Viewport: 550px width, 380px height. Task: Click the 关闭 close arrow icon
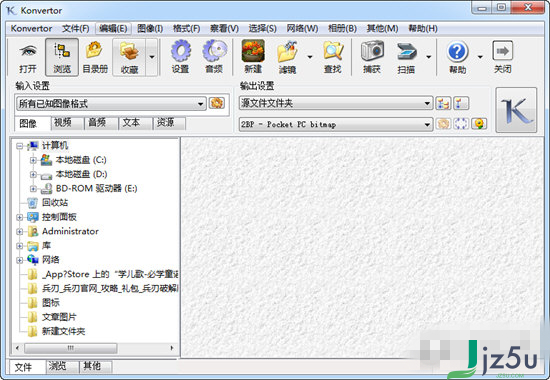[x=503, y=51]
